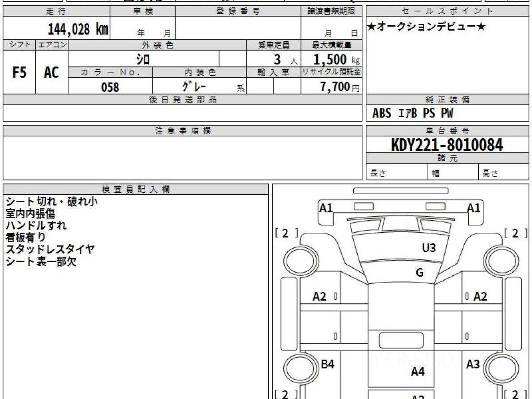Select the B4 damage mark
532x399 pixels.
tap(328, 364)
